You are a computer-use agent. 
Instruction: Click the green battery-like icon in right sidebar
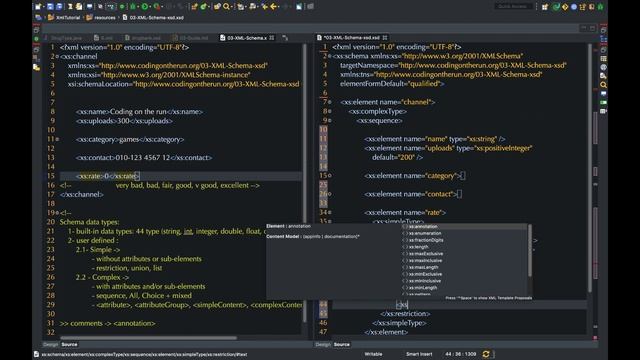point(603,102)
